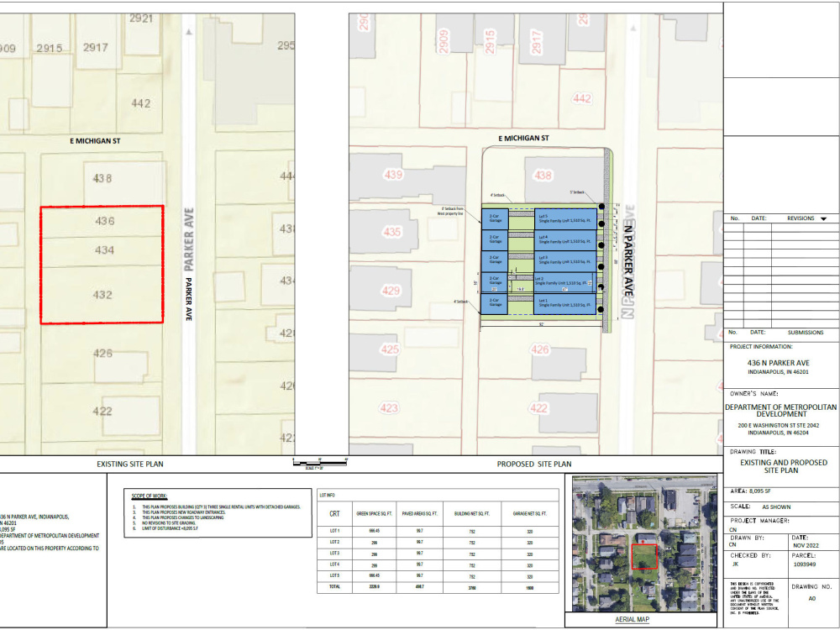Screen dimensions: 840x630
Task: Click parcel 439 in the proposed site plan
Action: point(393,175)
